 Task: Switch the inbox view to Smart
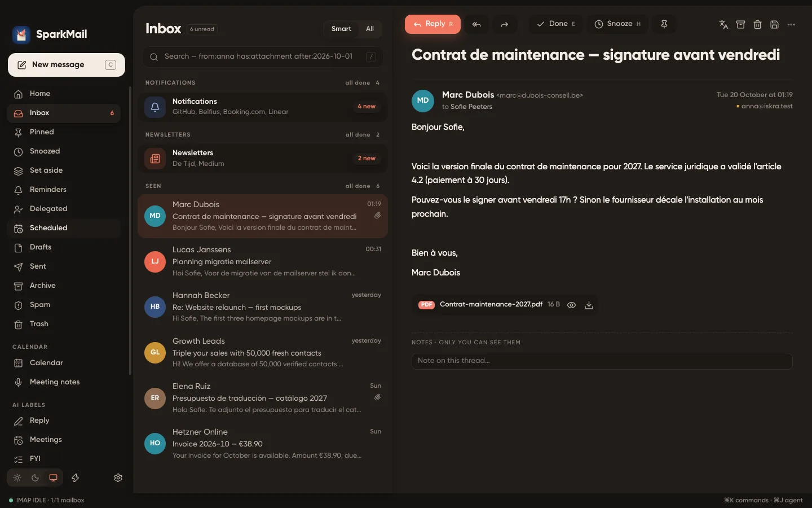click(341, 29)
